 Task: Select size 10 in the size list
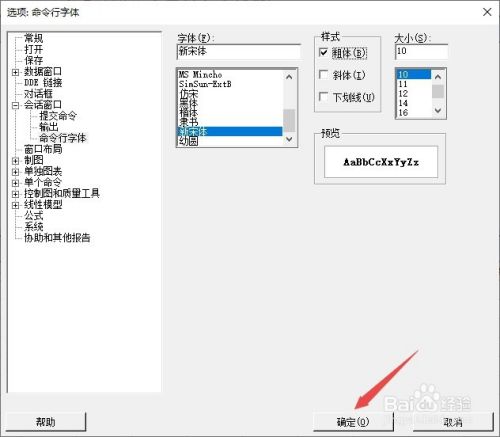point(414,74)
